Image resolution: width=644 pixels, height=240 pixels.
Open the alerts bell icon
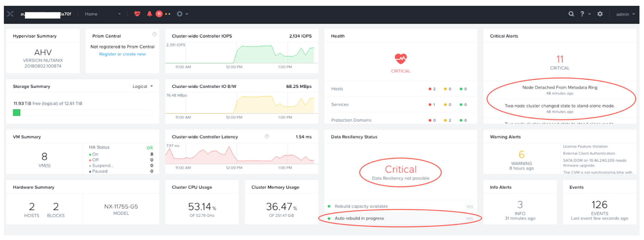(x=149, y=14)
